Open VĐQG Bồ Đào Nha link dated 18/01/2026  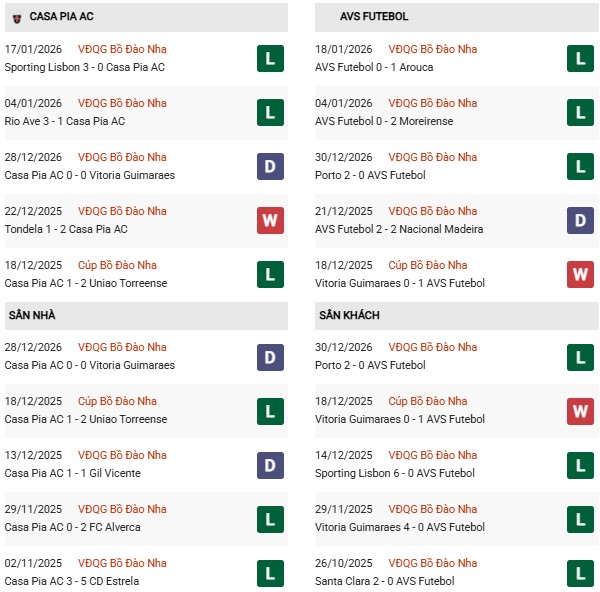click(432, 49)
